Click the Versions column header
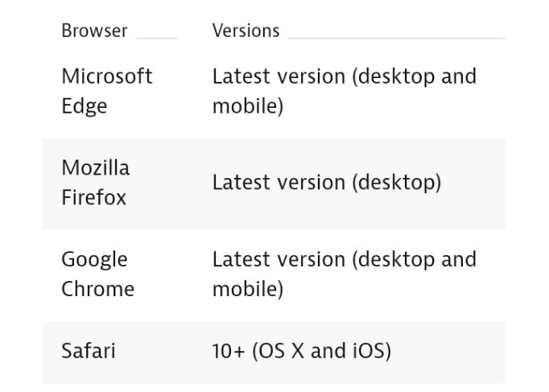 point(246,31)
